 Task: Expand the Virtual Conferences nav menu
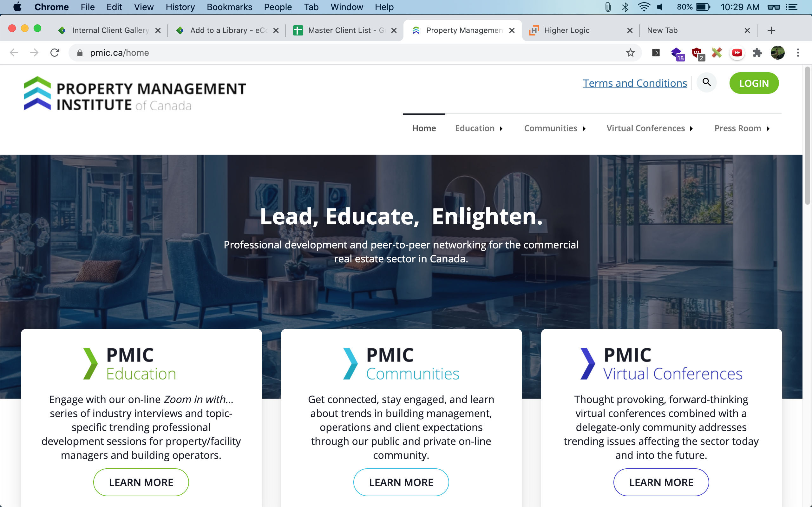(x=649, y=128)
